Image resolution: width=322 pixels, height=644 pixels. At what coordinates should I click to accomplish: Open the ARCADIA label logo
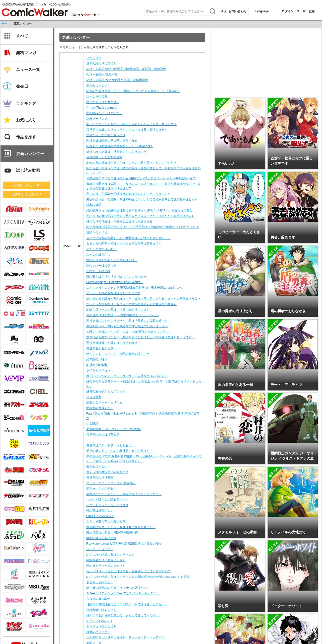click(x=14, y=222)
